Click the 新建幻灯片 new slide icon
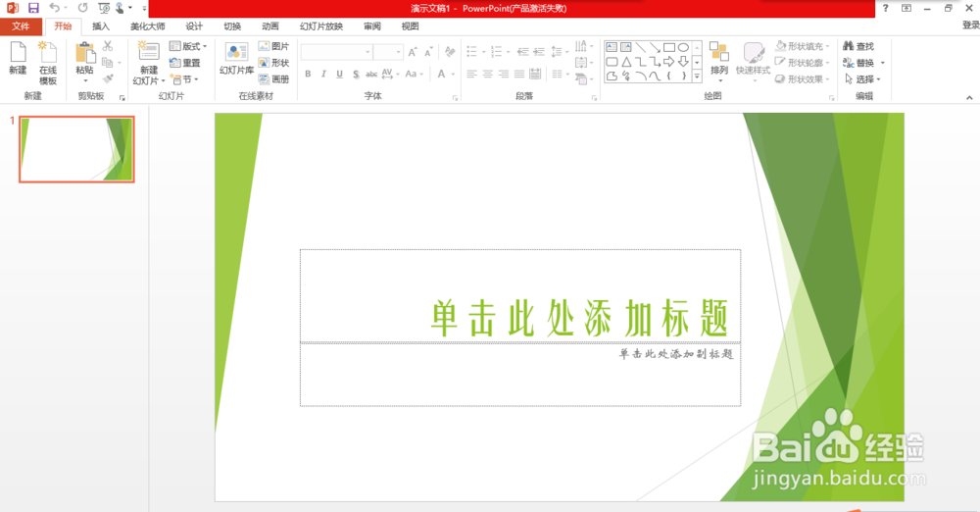Image resolution: width=980 pixels, height=512 pixels. pos(149,51)
